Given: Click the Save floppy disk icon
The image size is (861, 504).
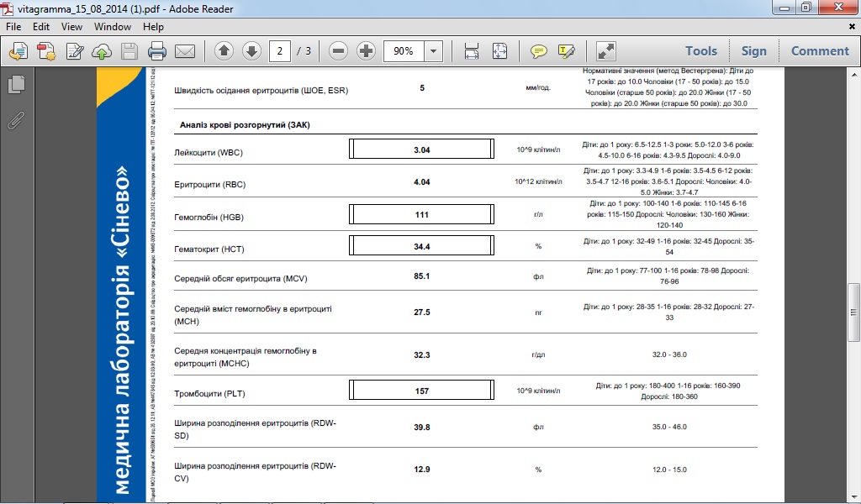Looking at the screenshot, I should click(129, 51).
